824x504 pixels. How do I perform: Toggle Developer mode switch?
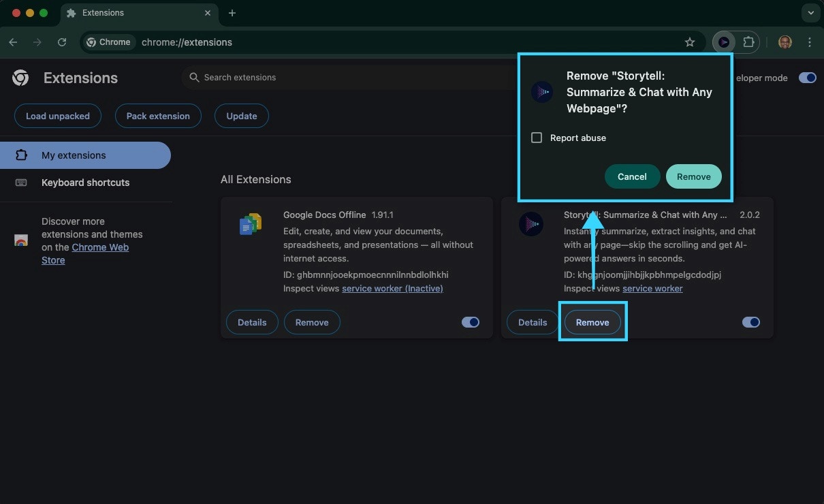[807, 78]
